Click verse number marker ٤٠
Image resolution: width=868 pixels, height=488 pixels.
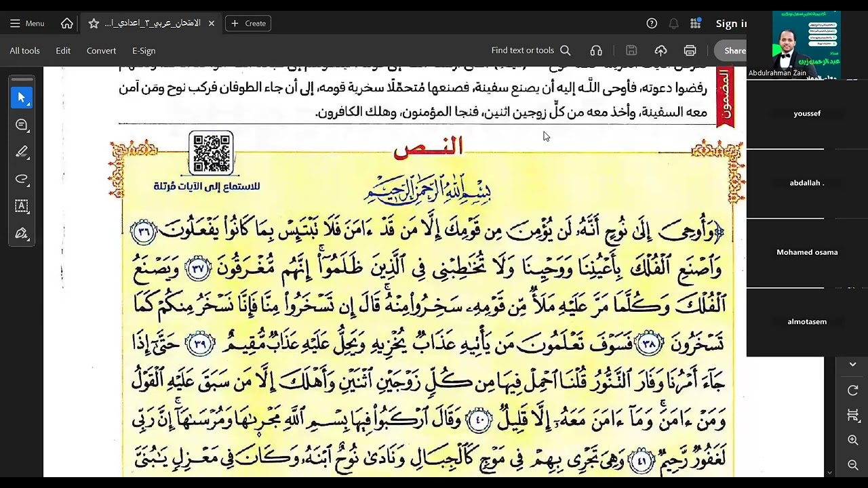[x=479, y=421]
